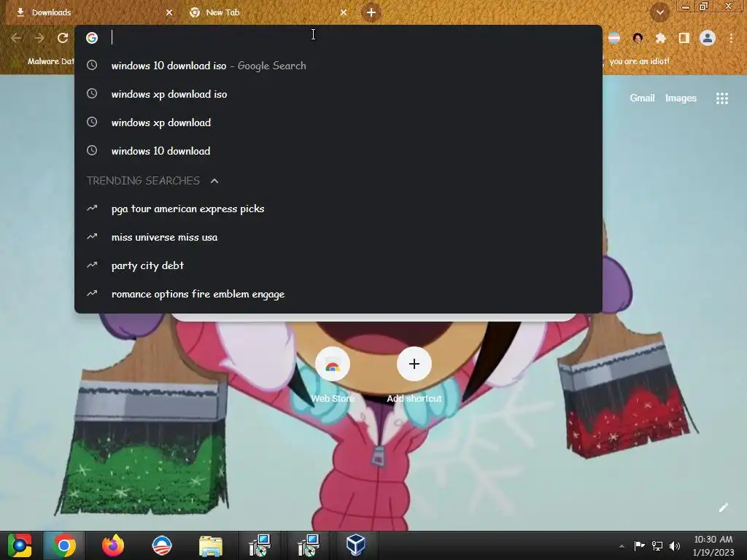Launch Firefox from the taskbar
The image size is (747, 560).
click(113, 545)
